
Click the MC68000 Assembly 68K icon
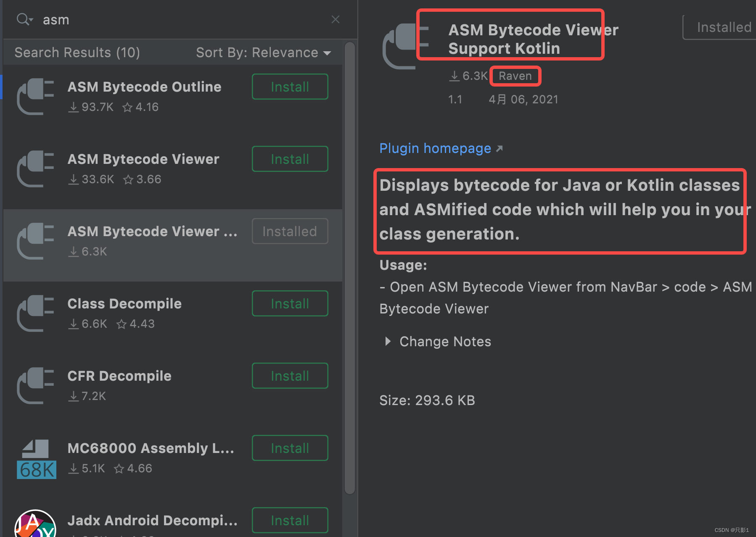(36, 459)
